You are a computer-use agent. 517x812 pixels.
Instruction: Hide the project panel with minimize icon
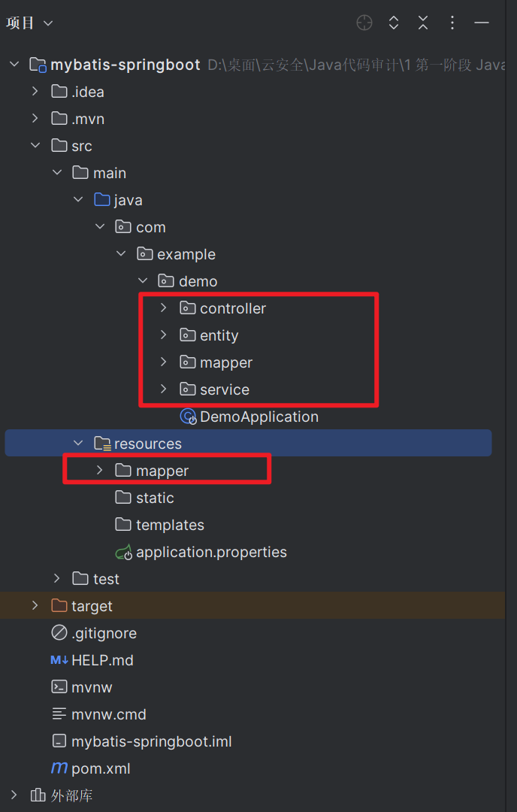(x=482, y=23)
